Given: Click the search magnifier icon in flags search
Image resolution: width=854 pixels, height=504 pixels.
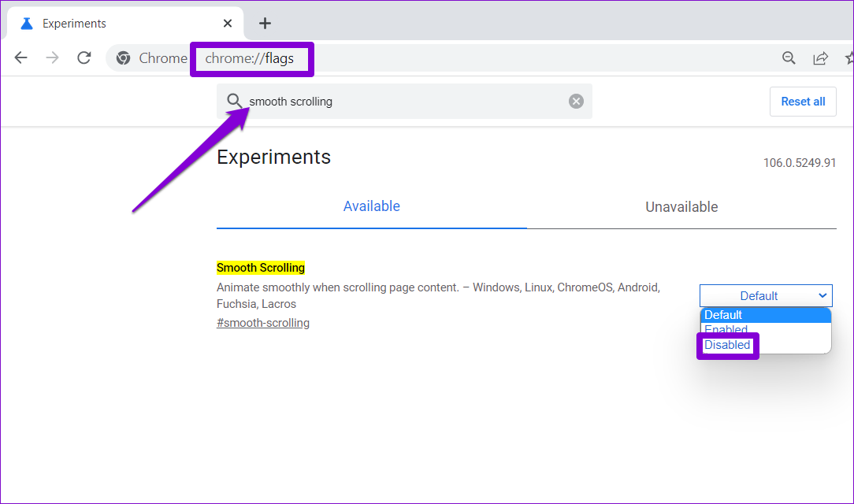Looking at the screenshot, I should click(x=234, y=101).
